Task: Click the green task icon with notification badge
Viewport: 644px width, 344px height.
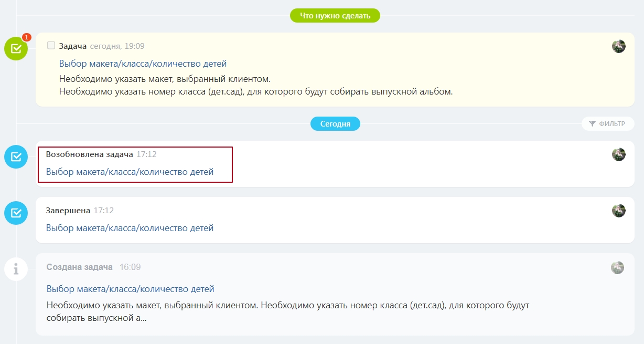Action: tap(16, 49)
